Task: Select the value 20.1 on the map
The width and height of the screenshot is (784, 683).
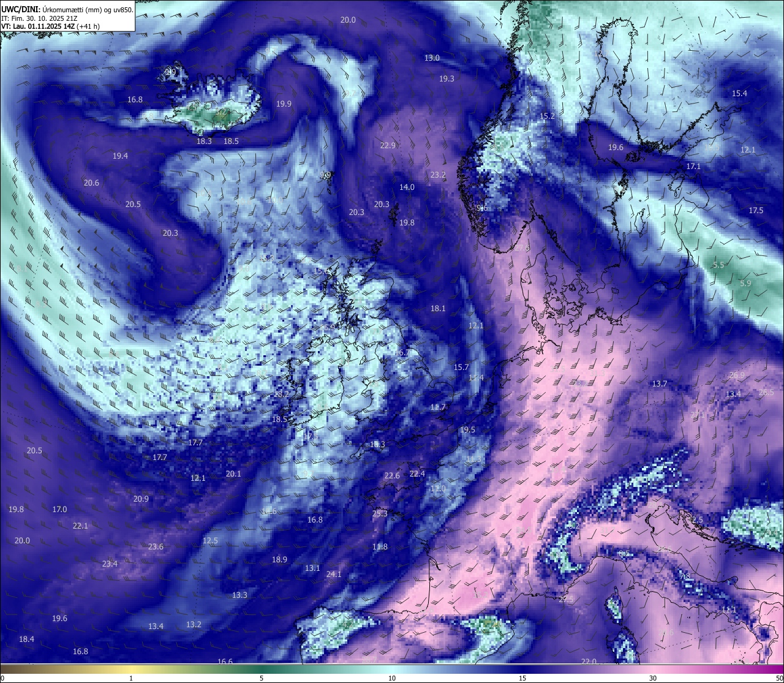Action: pyautogui.click(x=233, y=474)
